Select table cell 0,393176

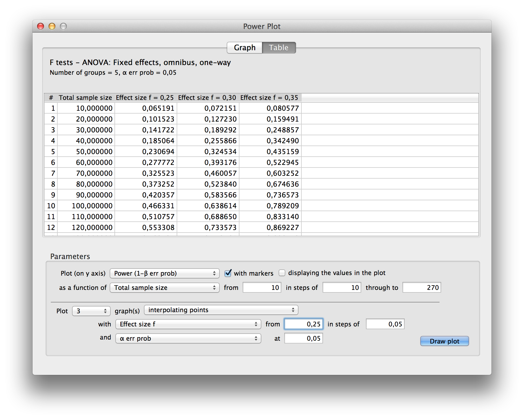coord(208,162)
